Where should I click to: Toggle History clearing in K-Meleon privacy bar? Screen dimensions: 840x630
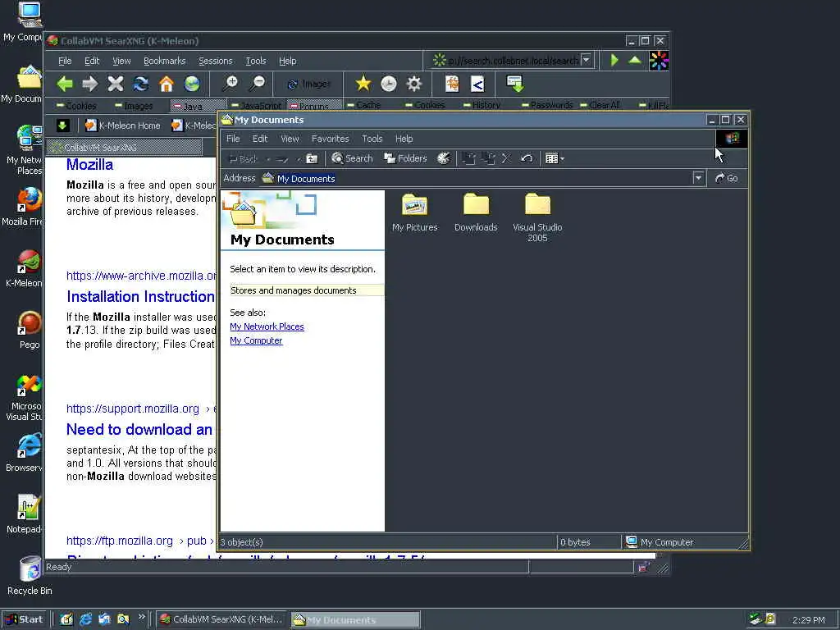[x=482, y=105]
